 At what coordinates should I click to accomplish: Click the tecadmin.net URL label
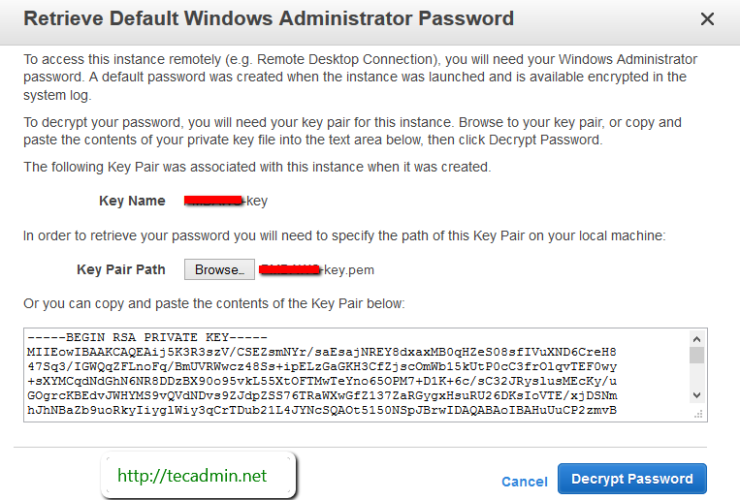(x=197, y=476)
